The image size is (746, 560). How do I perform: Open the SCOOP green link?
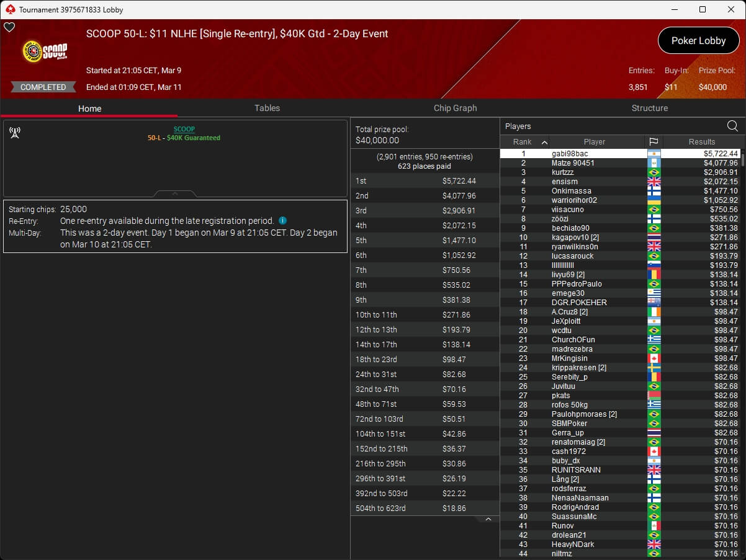coord(184,129)
